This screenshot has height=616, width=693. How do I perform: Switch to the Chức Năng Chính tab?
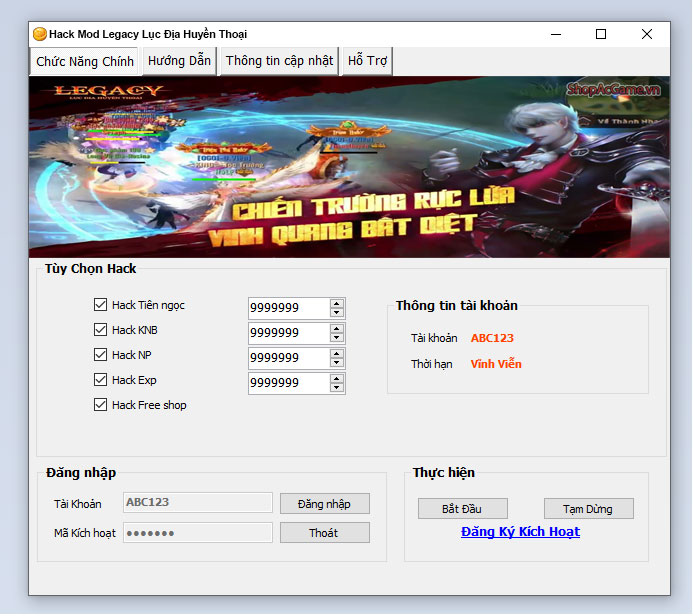pos(85,61)
